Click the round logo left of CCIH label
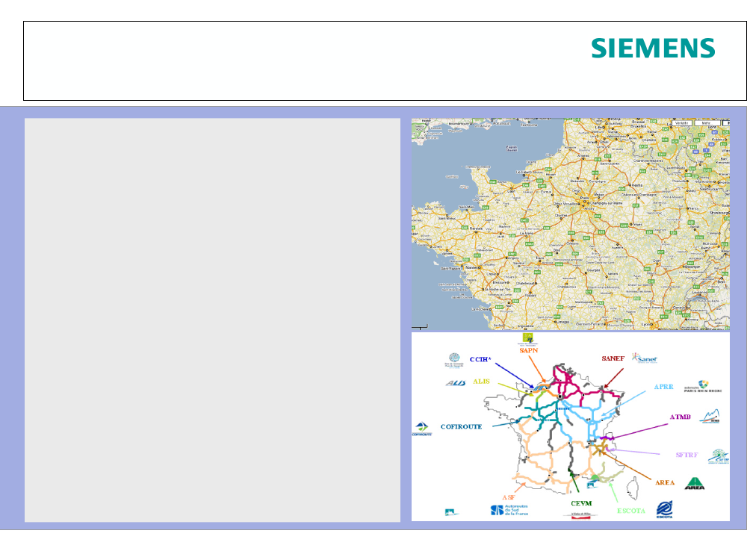Screen dimensions: 747x560 point(454,360)
